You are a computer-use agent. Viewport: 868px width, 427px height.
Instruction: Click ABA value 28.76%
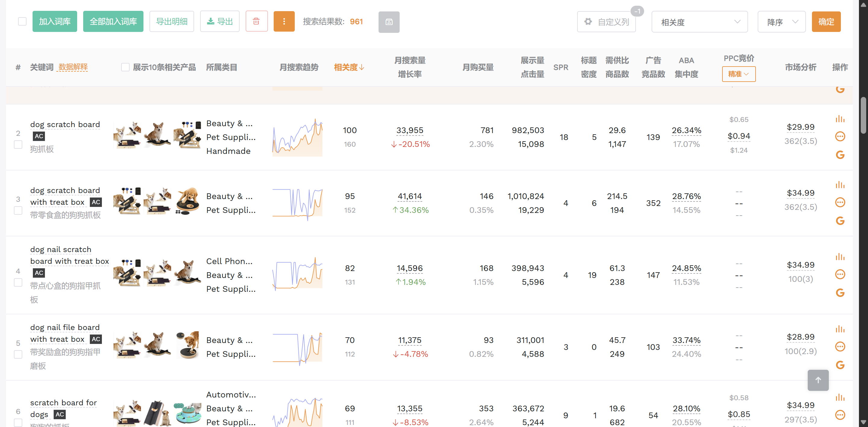686,196
